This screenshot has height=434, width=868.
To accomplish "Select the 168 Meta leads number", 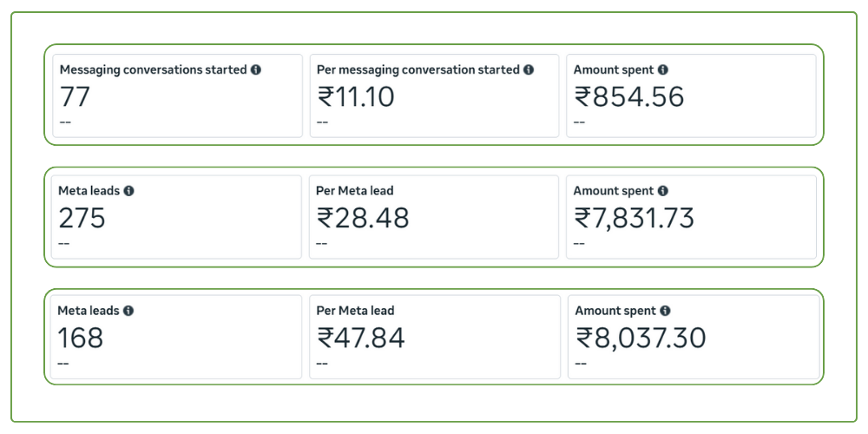I will 81,337.
